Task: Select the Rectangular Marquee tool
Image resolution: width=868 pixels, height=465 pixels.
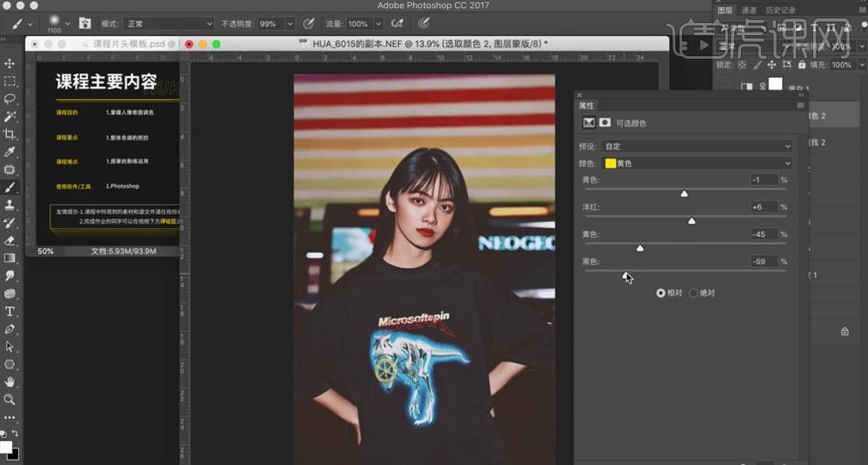Action: click(10, 81)
